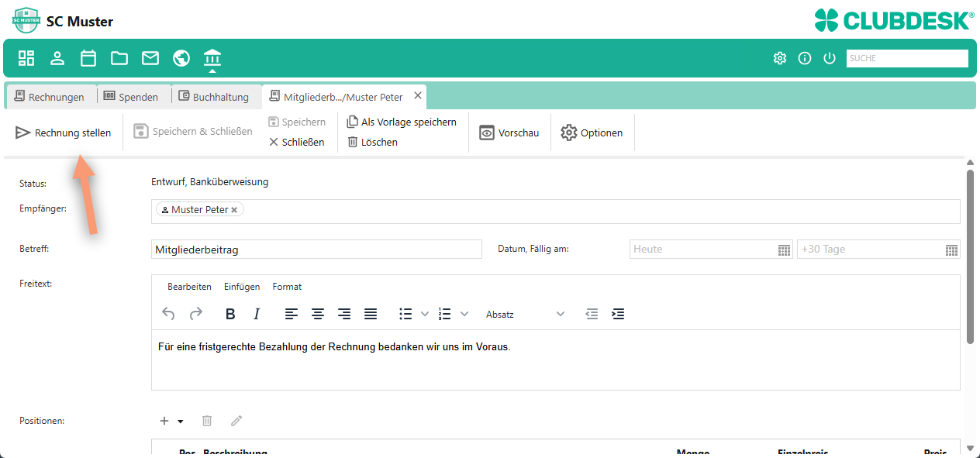Delete selected position with trash icon
The width and height of the screenshot is (980, 458).
(x=207, y=421)
